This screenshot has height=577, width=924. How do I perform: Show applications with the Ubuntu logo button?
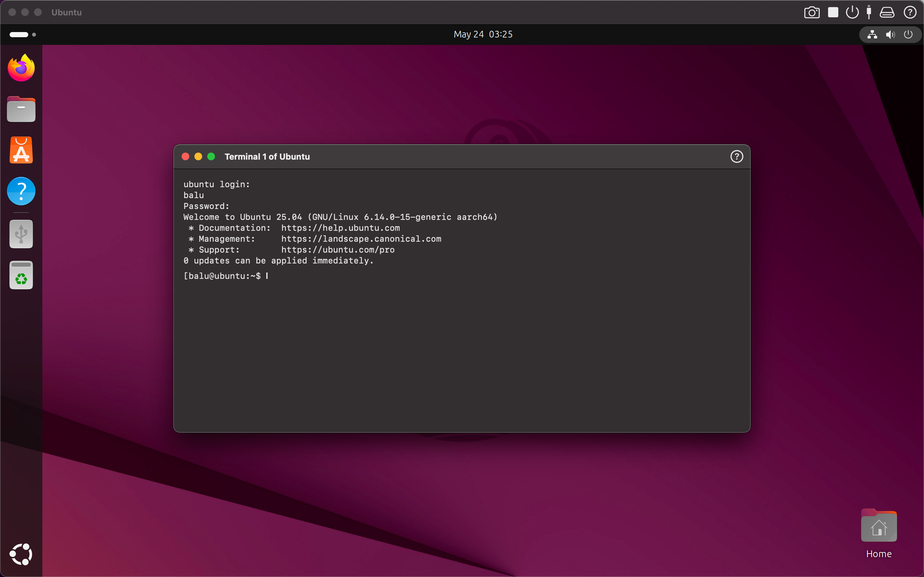point(21,554)
